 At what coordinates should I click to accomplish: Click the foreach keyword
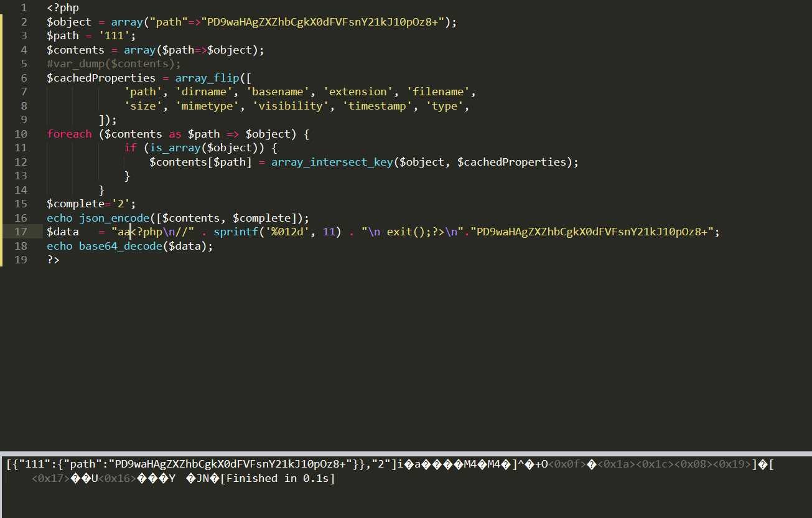(69, 134)
